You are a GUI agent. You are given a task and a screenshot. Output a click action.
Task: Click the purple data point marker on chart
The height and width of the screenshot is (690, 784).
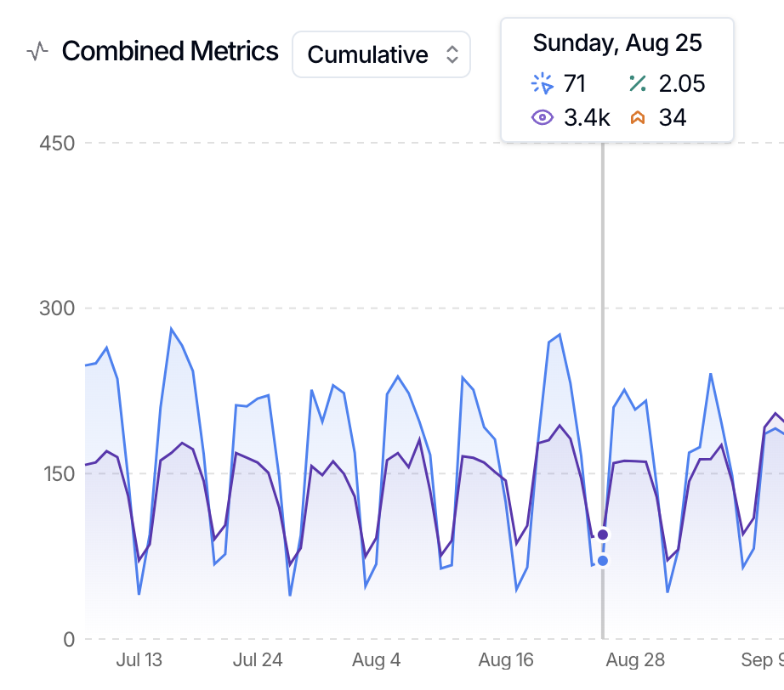coord(603,534)
